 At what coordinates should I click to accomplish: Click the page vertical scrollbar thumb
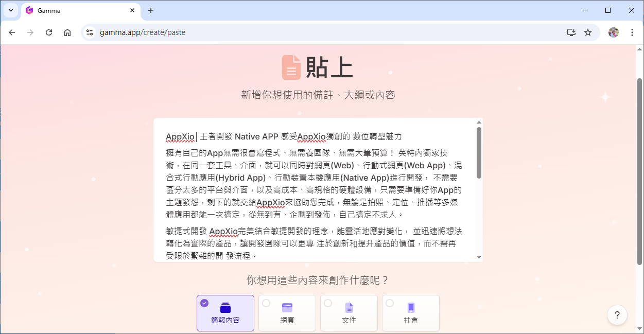click(x=640, y=171)
